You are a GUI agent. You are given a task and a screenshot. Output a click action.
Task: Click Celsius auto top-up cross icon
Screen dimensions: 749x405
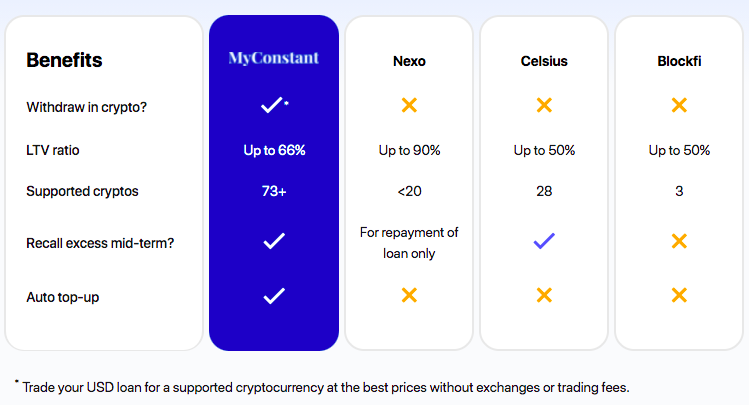pos(544,295)
